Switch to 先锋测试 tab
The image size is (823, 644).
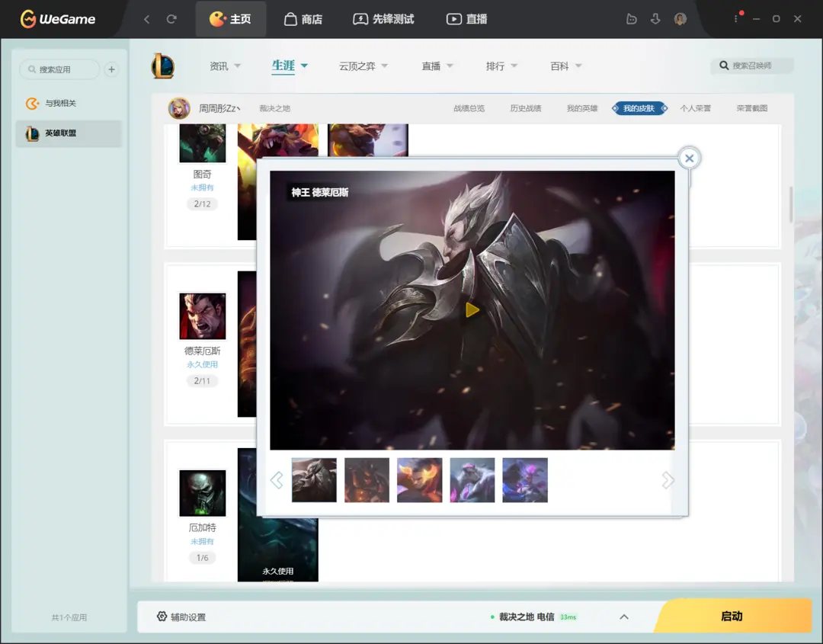tap(383, 19)
